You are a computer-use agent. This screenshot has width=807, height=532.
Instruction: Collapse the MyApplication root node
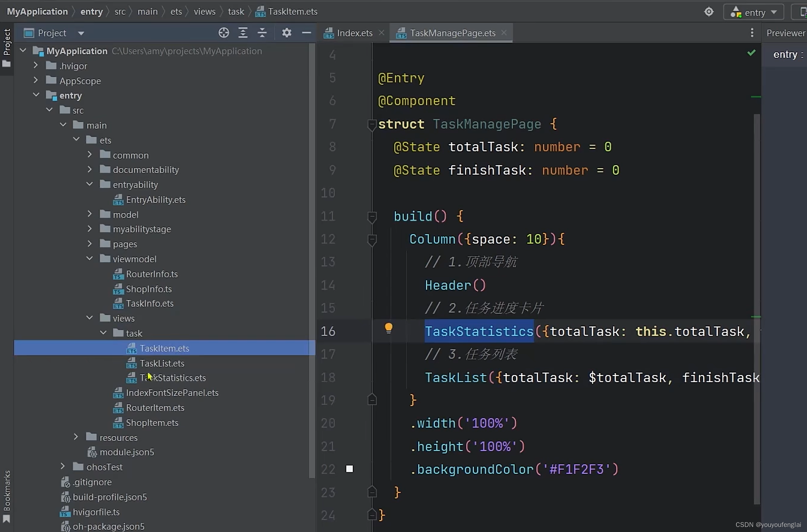pyautogui.click(x=23, y=50)
